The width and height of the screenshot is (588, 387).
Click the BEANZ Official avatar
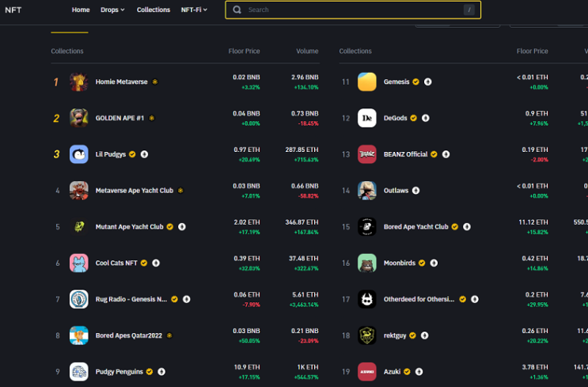(366, 154)
